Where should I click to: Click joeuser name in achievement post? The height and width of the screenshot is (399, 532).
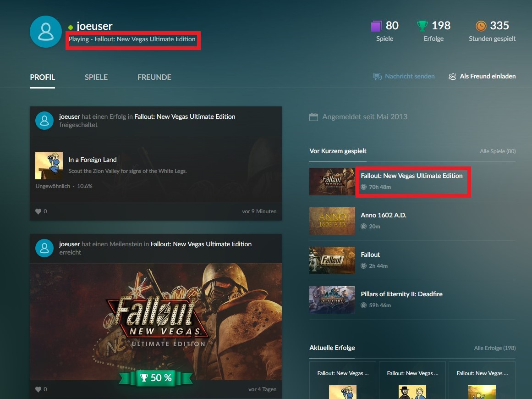point(70,116)
